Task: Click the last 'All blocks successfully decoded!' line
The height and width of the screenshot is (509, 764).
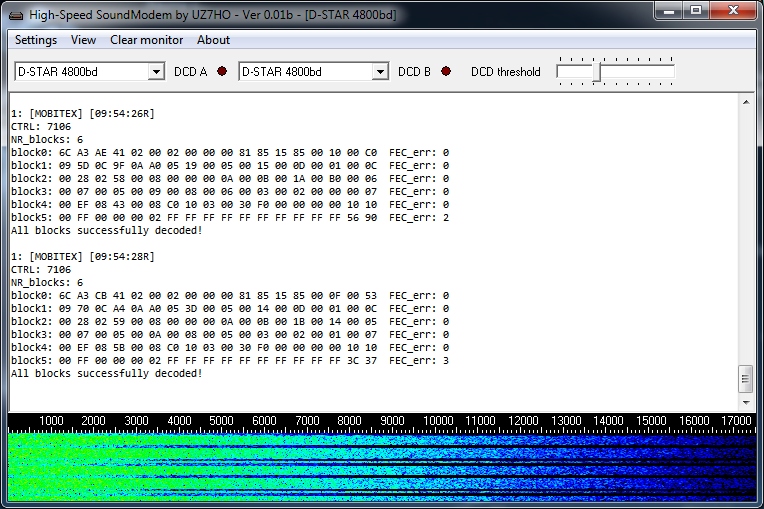Action: click(x=106, y=374)
